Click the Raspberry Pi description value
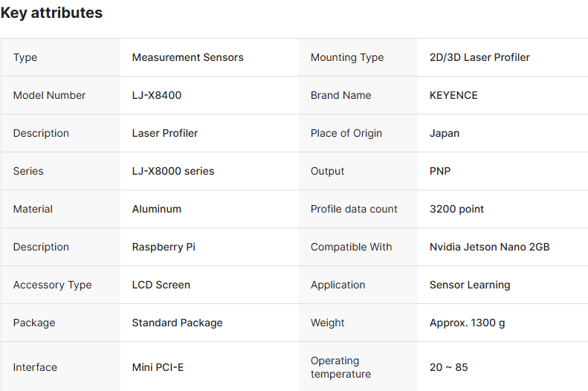 tap(164, 247)
